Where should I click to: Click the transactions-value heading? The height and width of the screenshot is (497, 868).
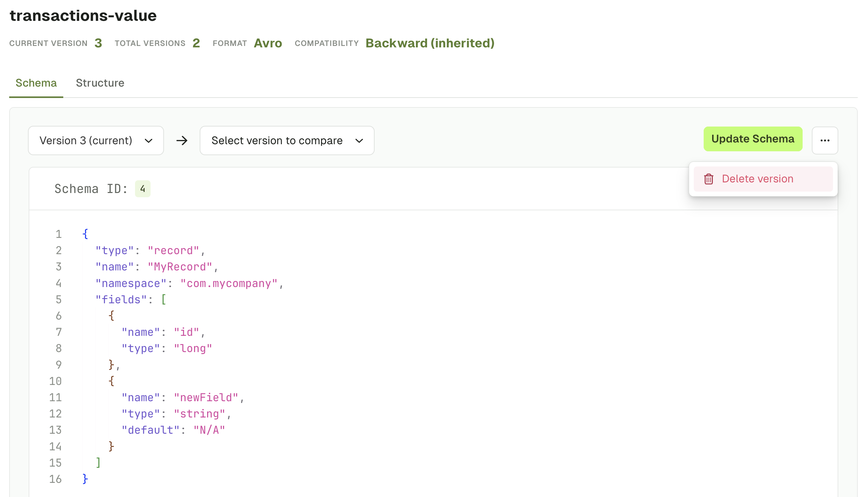pyautogui.click(x=83, y=16)
